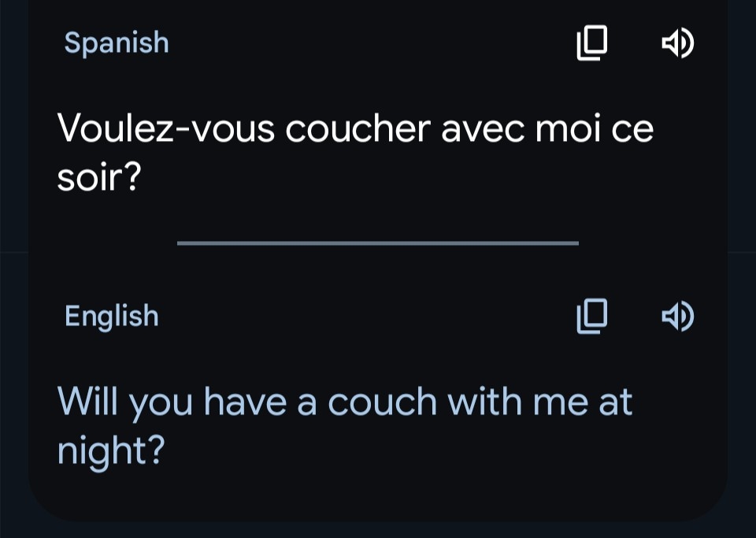Tap the word 'Will' in the translated output
756x538 pixels.
tap(87, 403)
